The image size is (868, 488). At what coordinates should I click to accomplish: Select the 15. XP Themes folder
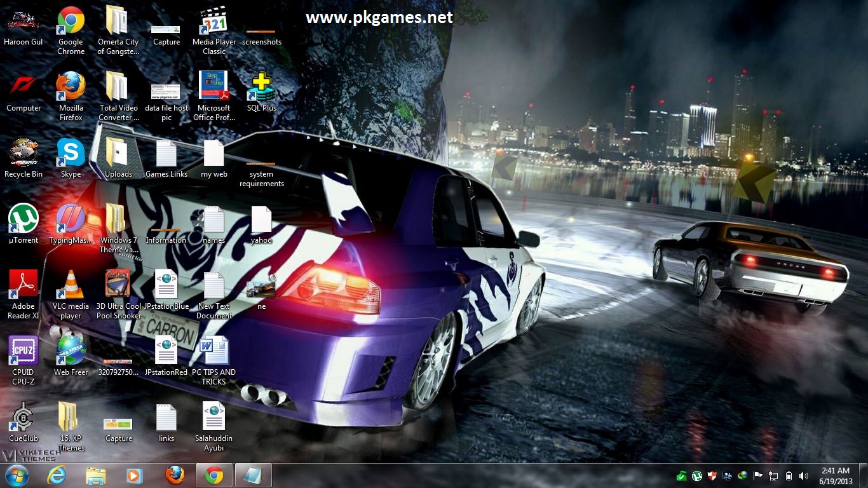[x=71, y=426]
